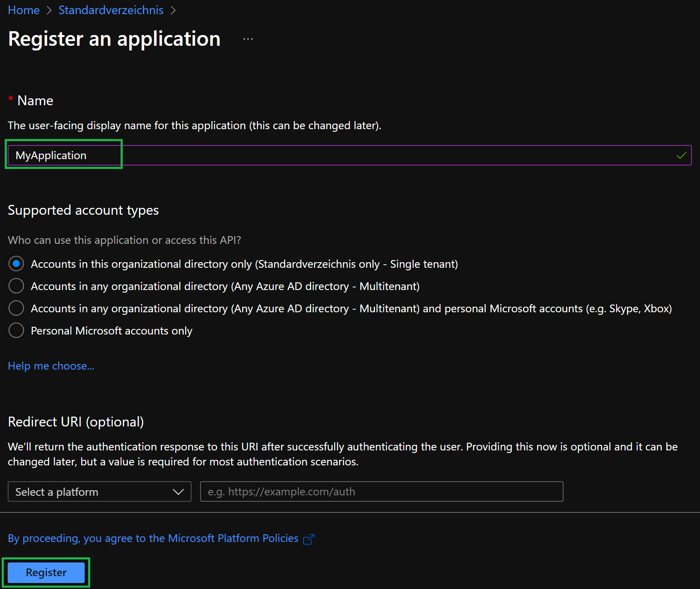
Task: Click the Register button
Action: coord(46,572)
